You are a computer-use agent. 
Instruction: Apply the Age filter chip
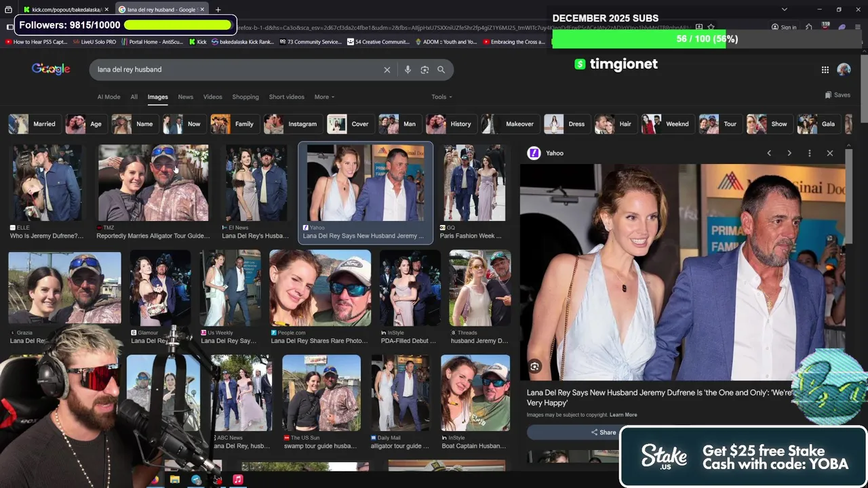(x=85, y=124)
